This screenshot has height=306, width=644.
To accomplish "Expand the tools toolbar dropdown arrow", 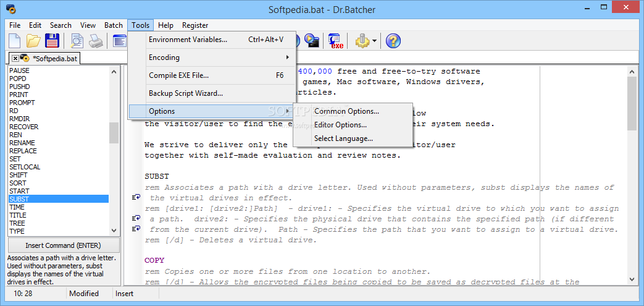I will (375, 41).
